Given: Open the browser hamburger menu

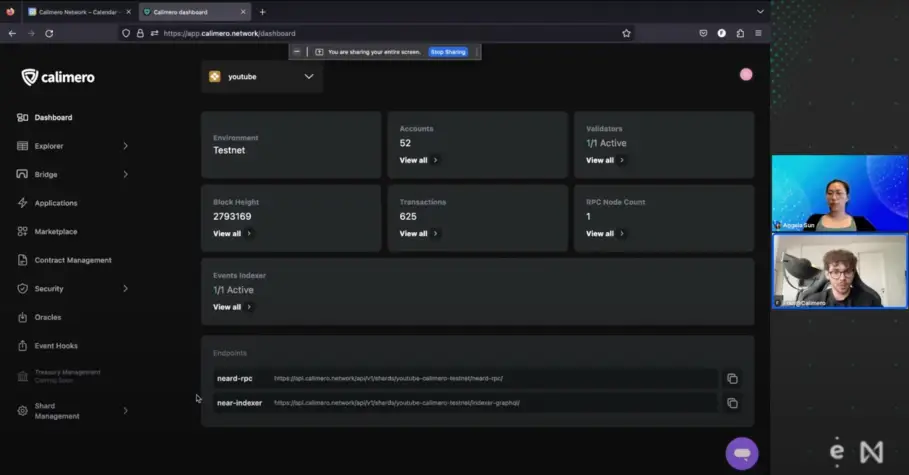Looking at the screenshot, I should pyautogui.click(x=758, y=34).
